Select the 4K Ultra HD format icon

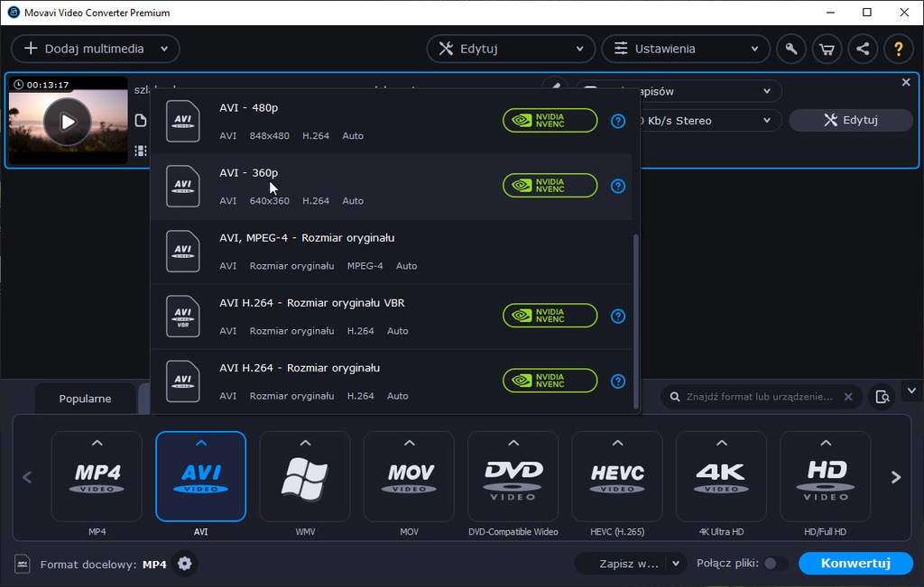tap(721, 476)
